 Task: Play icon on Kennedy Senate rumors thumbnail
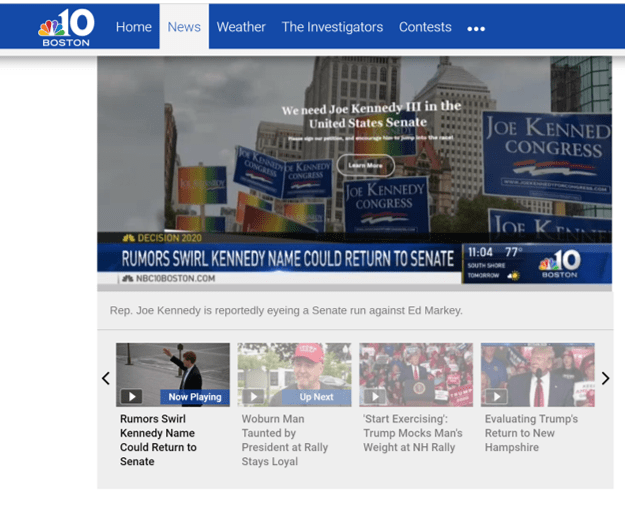[x=131, y=396]
